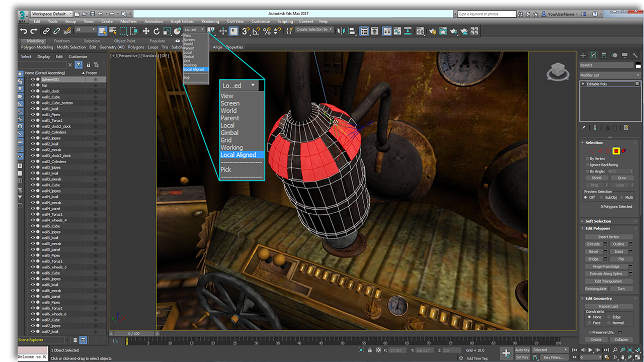The width and height of the screenshot is (644, 362).
Task: Select the Unlink Selection tool
Action: [x=56, y=31]
